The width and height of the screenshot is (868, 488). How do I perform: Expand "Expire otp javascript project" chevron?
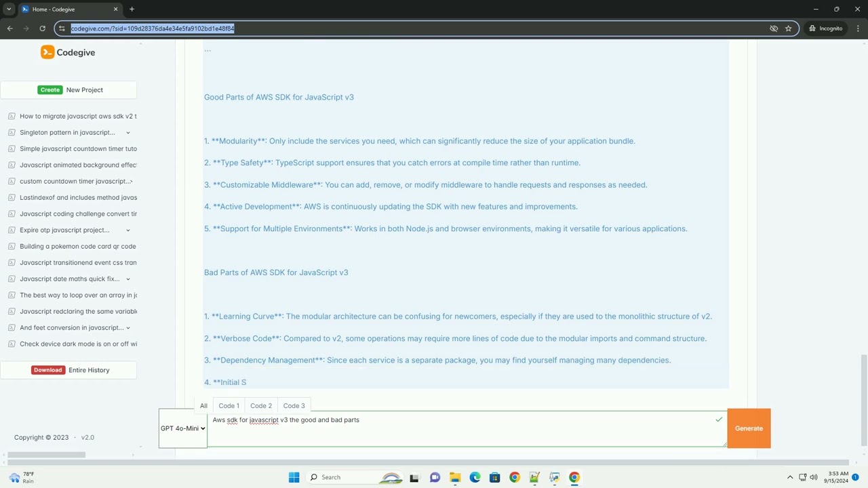tap(128, 230)
